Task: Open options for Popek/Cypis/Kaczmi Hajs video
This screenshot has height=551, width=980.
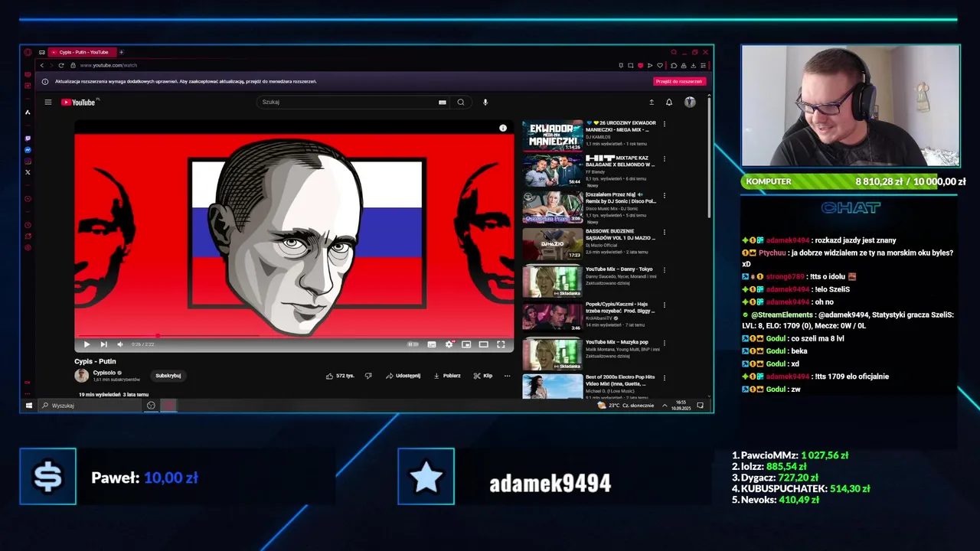Action: pos(664,305)
